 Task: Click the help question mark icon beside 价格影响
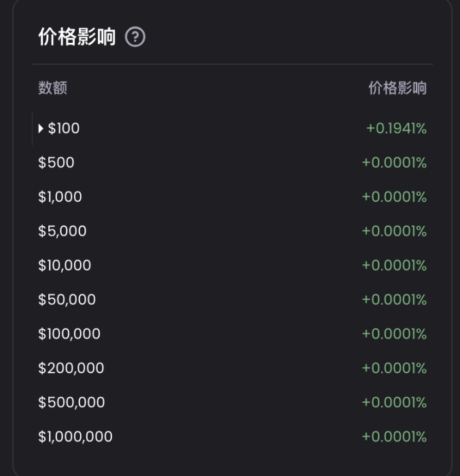[135, 37]
